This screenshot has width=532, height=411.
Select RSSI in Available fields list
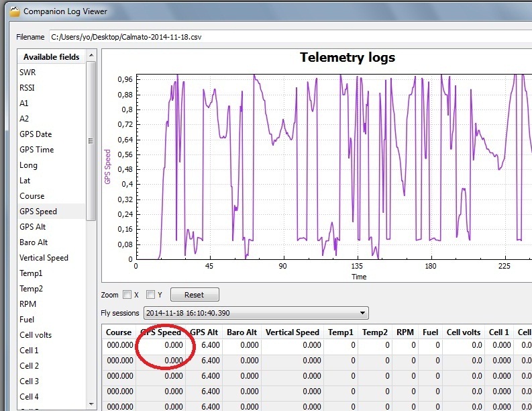coord(28,87)
